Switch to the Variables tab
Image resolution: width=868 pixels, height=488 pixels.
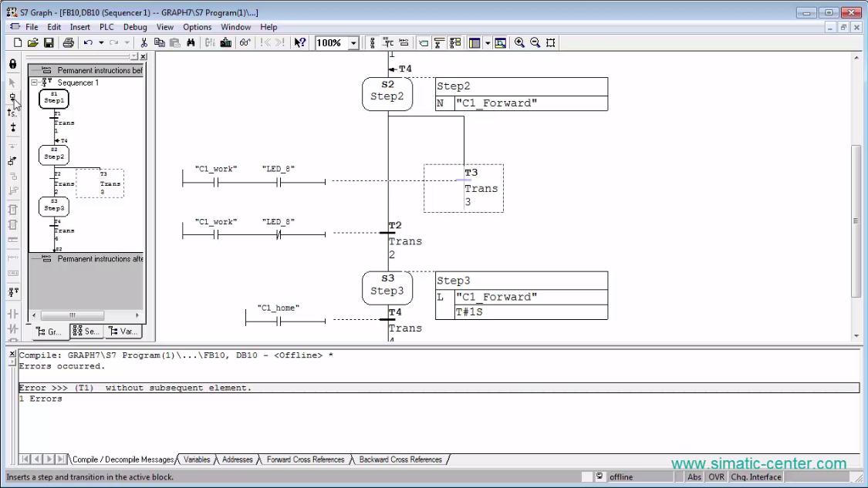[197, 459]
